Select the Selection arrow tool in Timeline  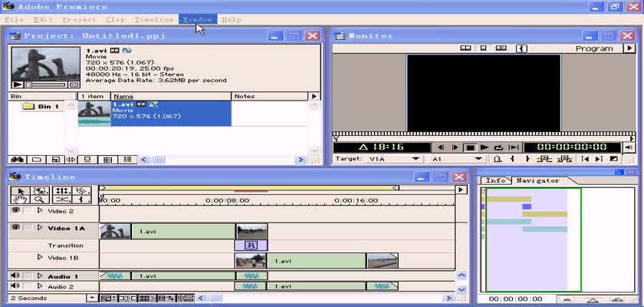click(20, 191)
